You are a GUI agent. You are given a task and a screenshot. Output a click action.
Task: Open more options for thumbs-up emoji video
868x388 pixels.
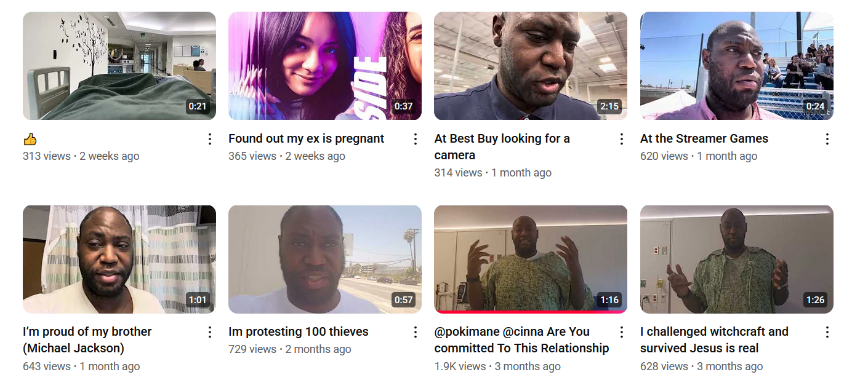coord(210,139)
